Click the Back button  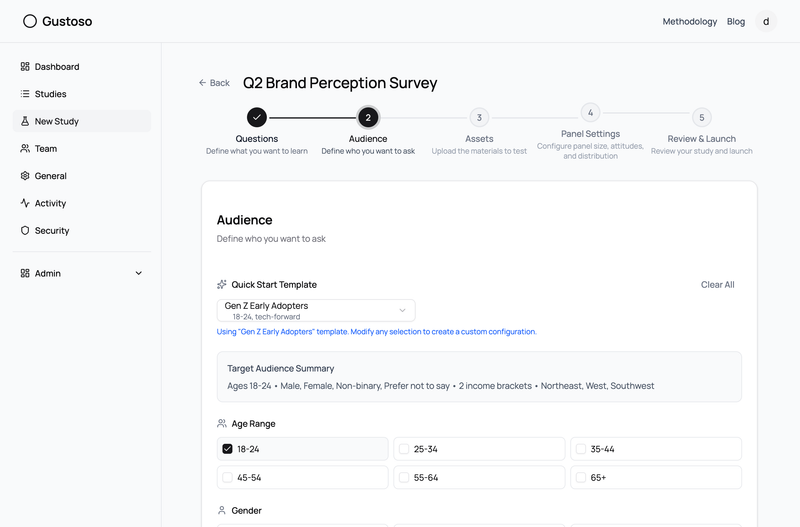click(214, 83)
